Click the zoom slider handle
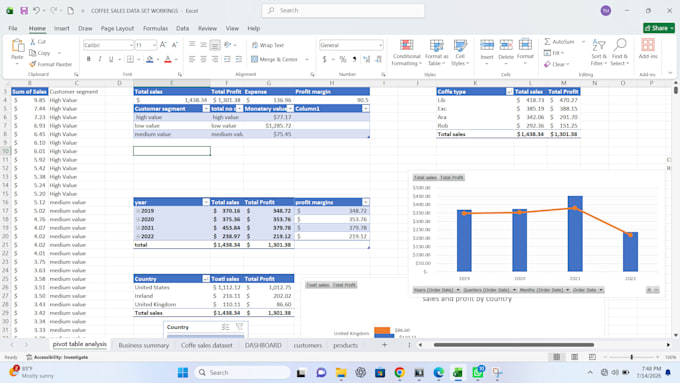This screenshot has height=383, width=680. point(631,357)
